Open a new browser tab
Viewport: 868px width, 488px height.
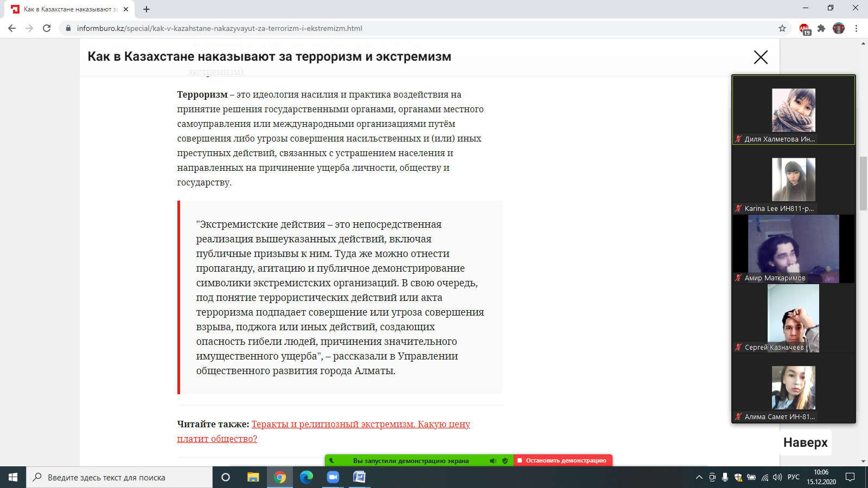click(x=146, y=9)
